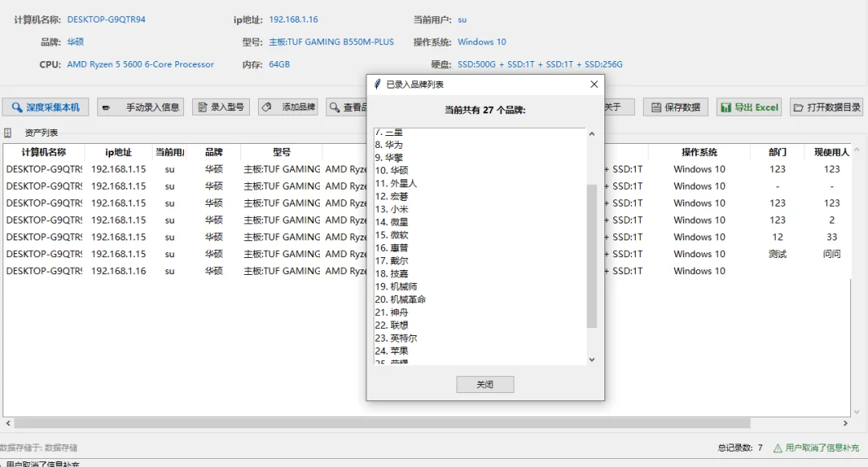Image resolution: width=868 pixels, height=467 pixels.
Task: Select '18. 技嘉' in brand list
Action: click(x=391, y=274)
